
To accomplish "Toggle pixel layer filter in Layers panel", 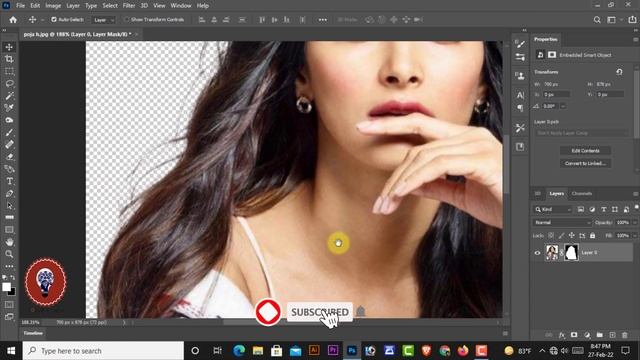I will [580, 209].
